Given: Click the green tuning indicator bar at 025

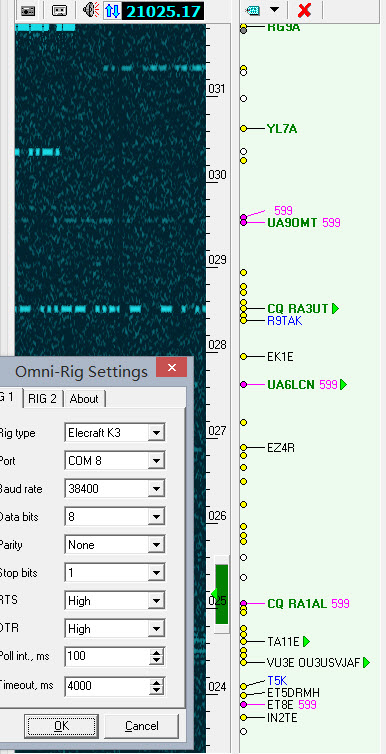Looking at the screenshot, I should tap(221, 594).
